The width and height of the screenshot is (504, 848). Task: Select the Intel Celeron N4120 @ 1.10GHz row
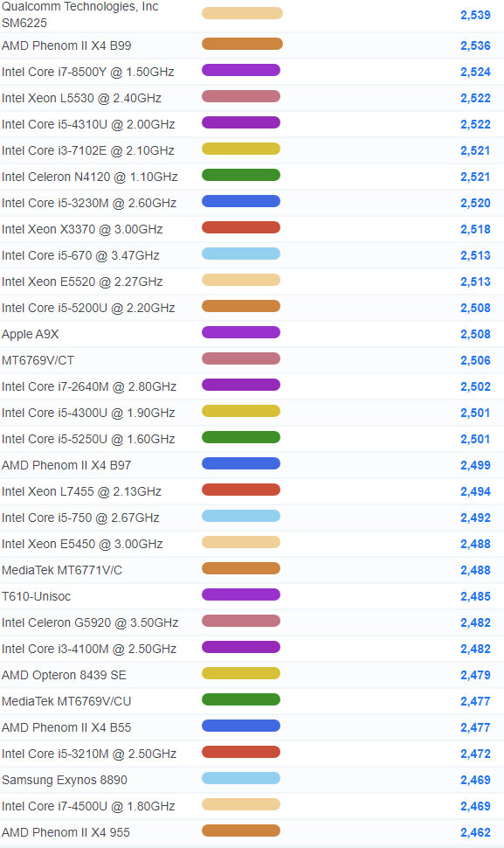click(252, 177)
